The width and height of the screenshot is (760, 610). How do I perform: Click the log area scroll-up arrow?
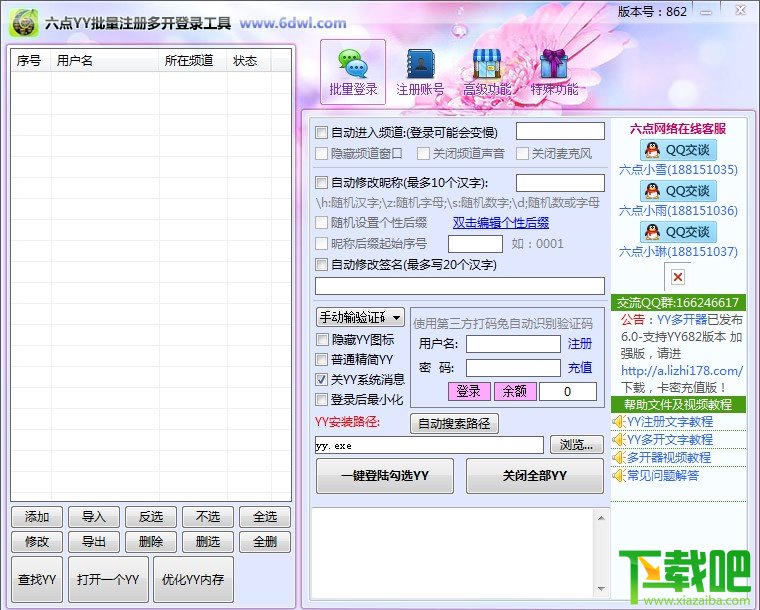(601, 518)
